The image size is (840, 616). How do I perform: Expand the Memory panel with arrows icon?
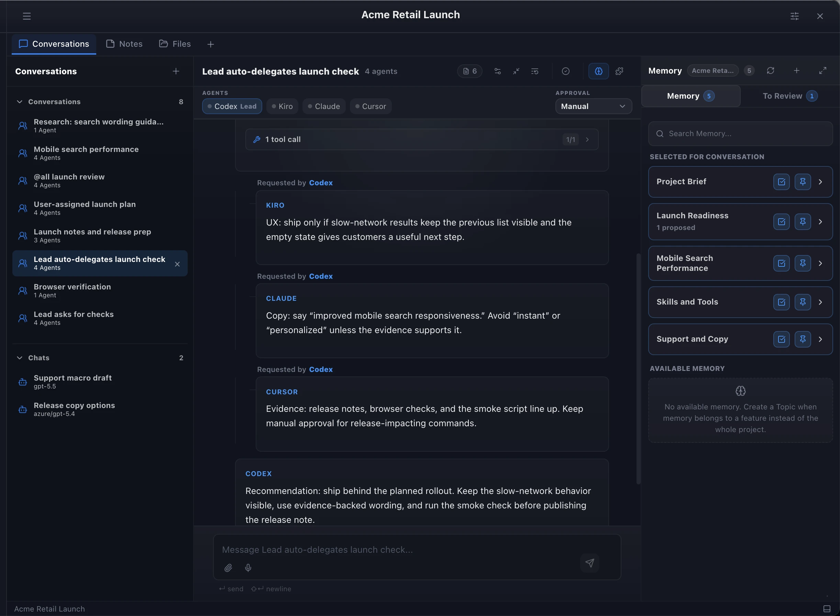click(822, 70)
